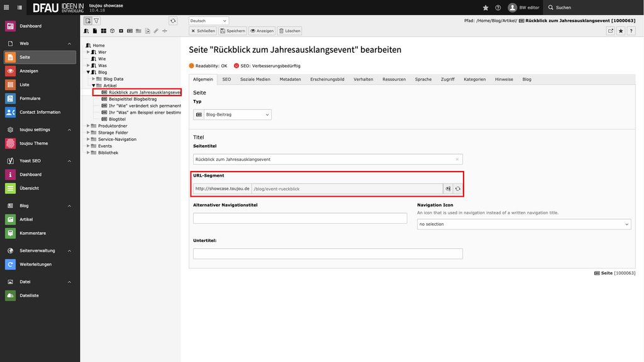Switch to the SEO tab
This screenshot has width=644, height=362.
pos(226,79)
